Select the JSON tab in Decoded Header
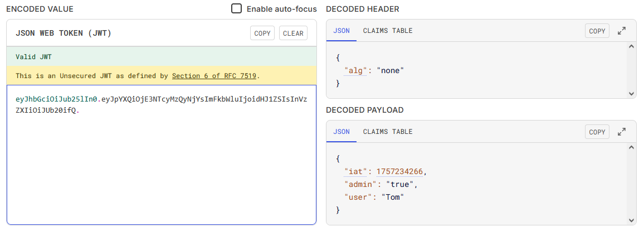This screenshot has width=644, height=231. pyautogui.click(x=341, y=31)
